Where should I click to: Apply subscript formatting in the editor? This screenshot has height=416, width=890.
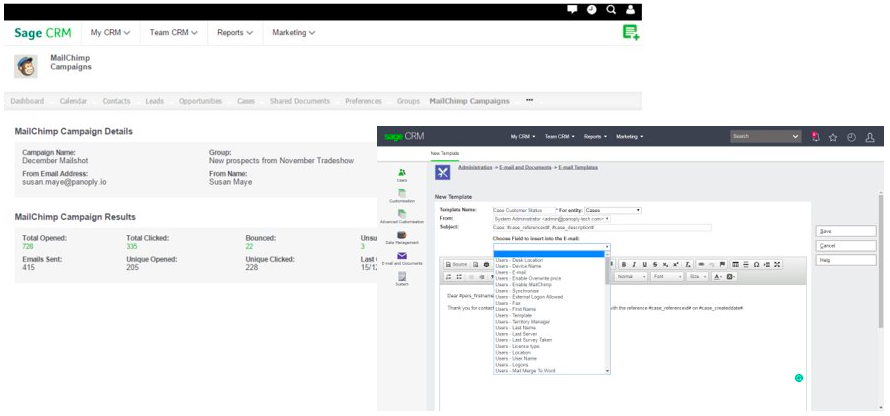click(665, 264)
